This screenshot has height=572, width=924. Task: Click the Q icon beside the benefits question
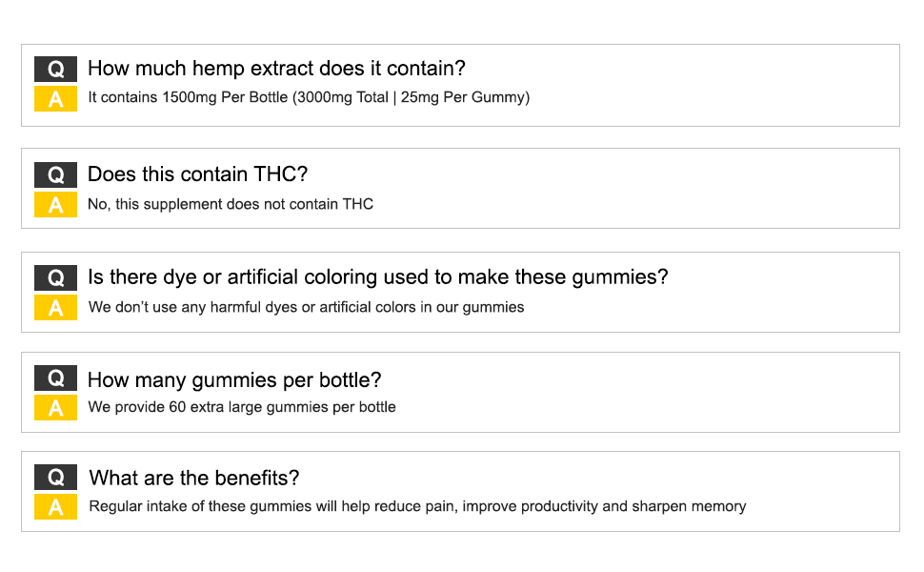tap(55, 478)
